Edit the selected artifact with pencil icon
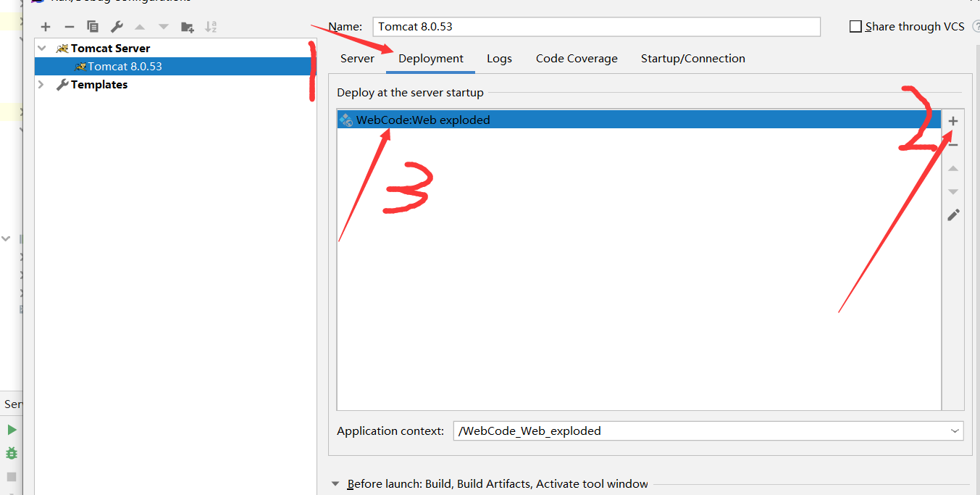The height and width of the screenshot is (495, 980). (953, 215)
